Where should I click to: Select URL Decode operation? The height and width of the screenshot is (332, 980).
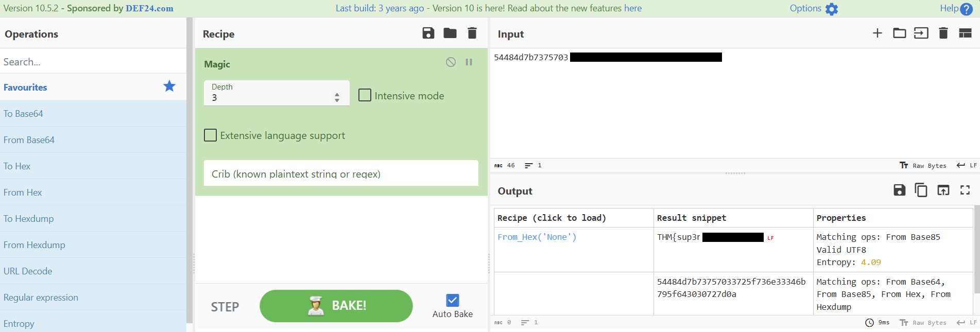coord(93,271)
